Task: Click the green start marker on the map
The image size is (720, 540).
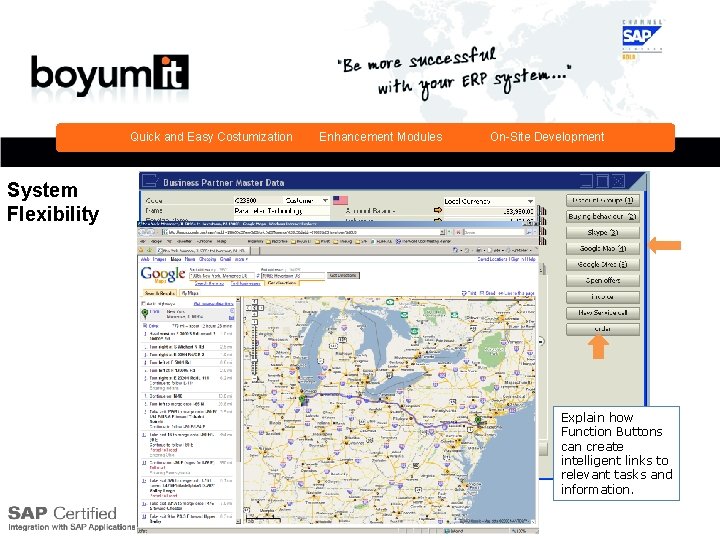Action: (x=302, y=399)
